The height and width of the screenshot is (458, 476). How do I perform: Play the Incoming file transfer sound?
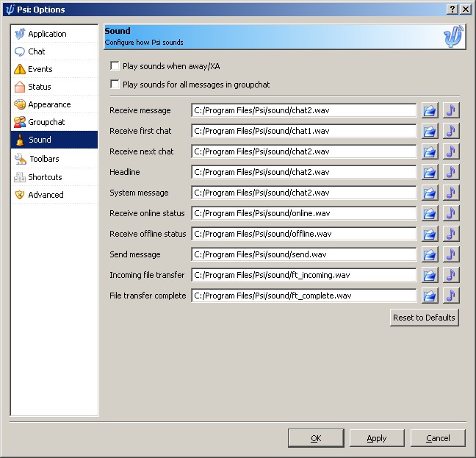[x=451, y=275]
